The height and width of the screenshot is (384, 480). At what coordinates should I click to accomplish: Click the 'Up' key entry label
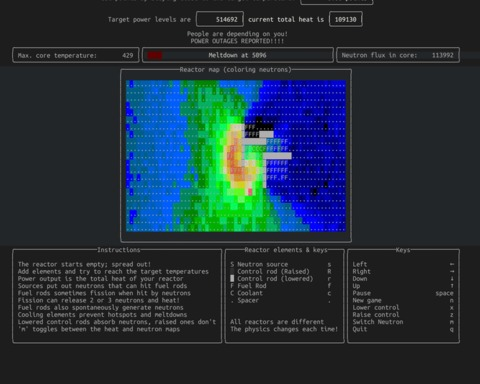[x=356, y=286]
